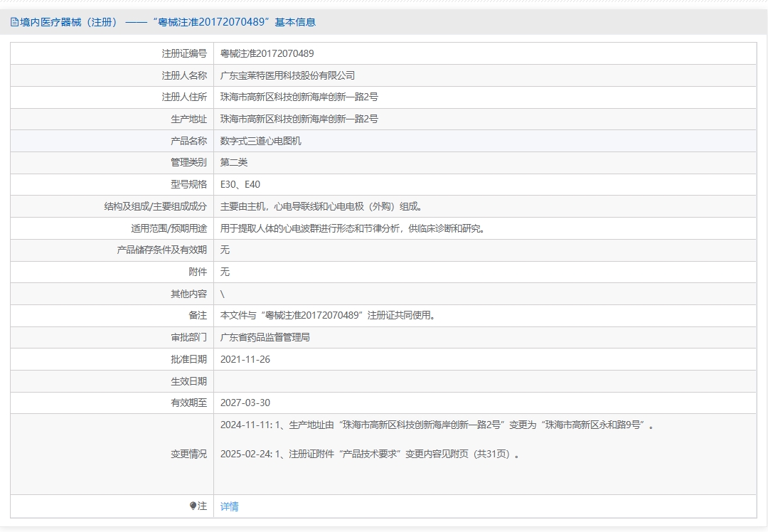Click the 管理类别 label
The width and height of the screenshot is (768, 532).
pos(188,162)
